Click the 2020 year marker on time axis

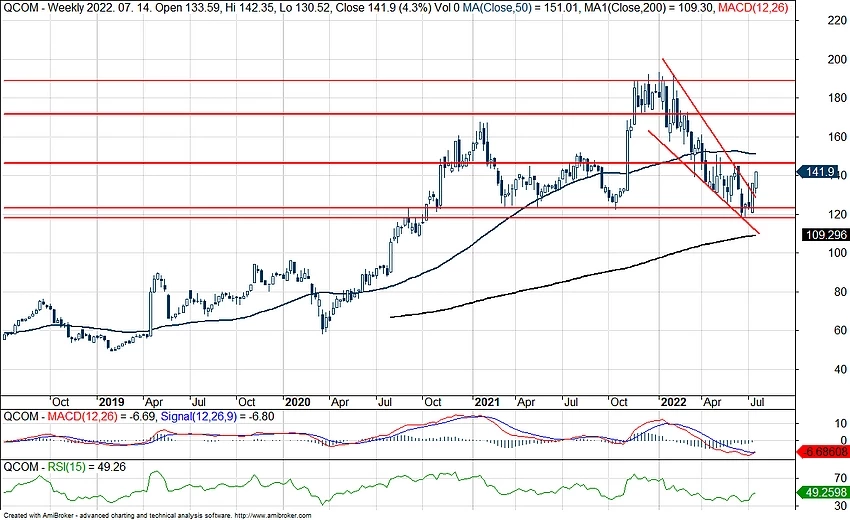click(x=297, y=401)
